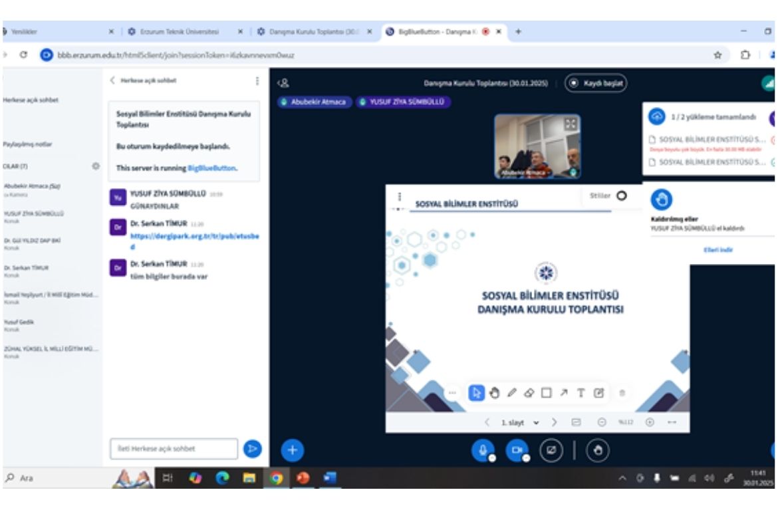Toggle the raise hand button
Viewport: 778px width, 532px height.
pyautogui.click(x=597, y=450)
